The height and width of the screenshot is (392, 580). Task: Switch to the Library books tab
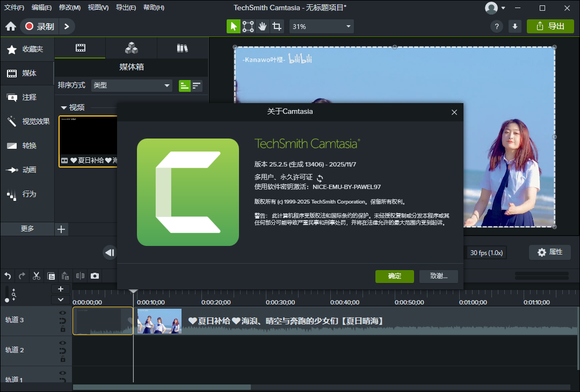183,48
